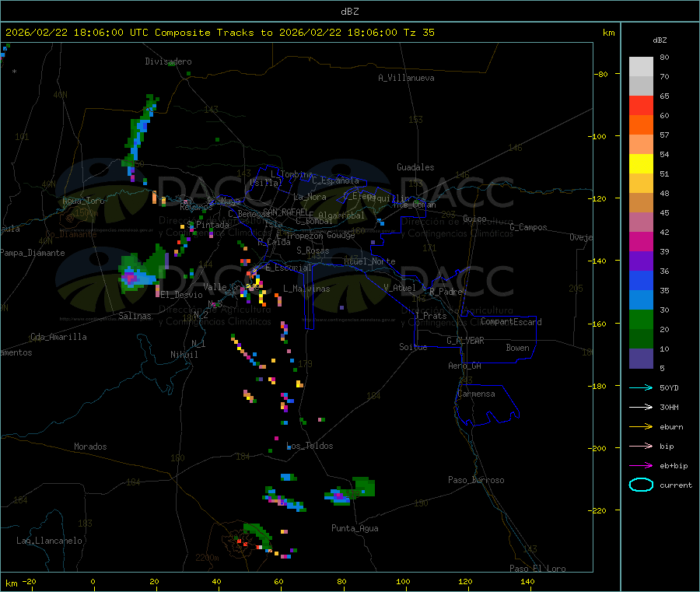
Task: Select the 'Guadales' place label
Action: 415,167
